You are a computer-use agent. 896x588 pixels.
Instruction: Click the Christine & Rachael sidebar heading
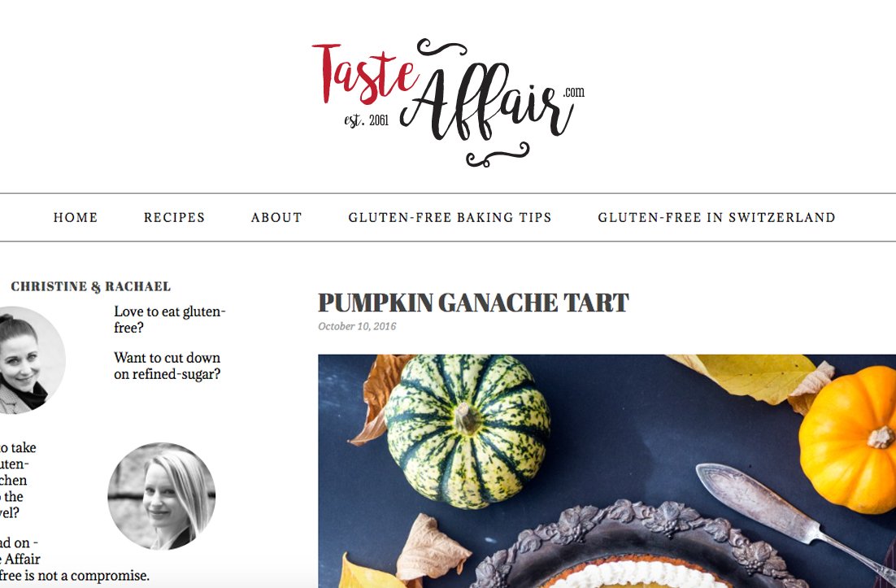(x=91, y=286)
